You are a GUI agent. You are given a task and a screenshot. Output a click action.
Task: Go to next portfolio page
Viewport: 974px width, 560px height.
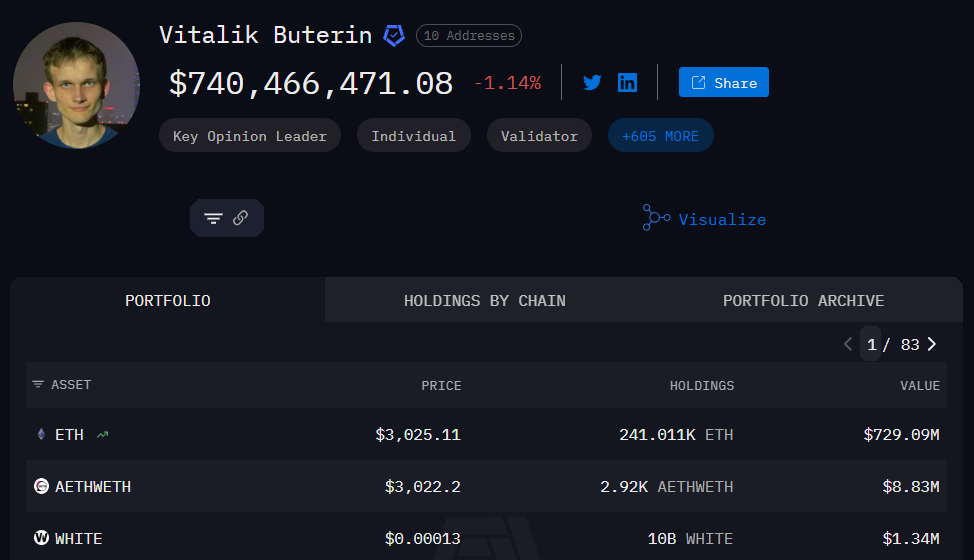932,344
